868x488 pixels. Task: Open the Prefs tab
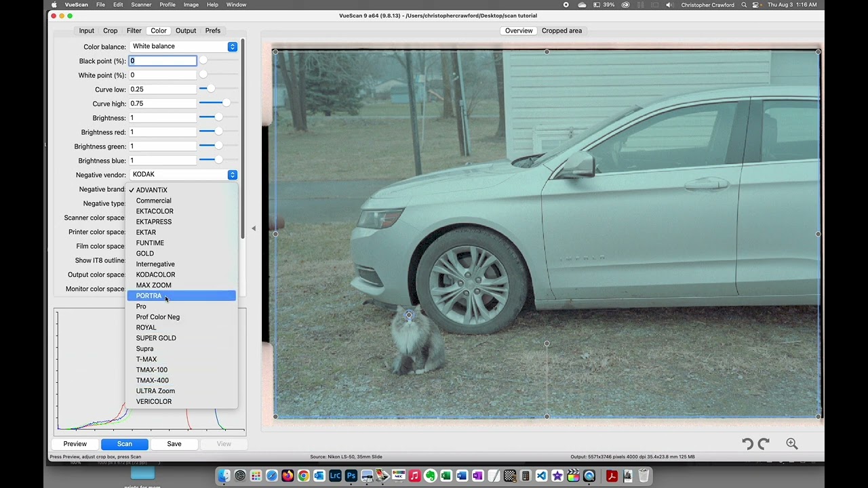213,30
